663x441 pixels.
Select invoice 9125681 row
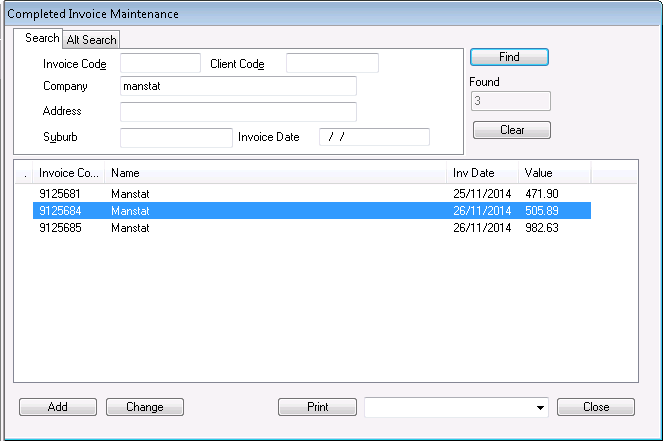tap(300, 192)
